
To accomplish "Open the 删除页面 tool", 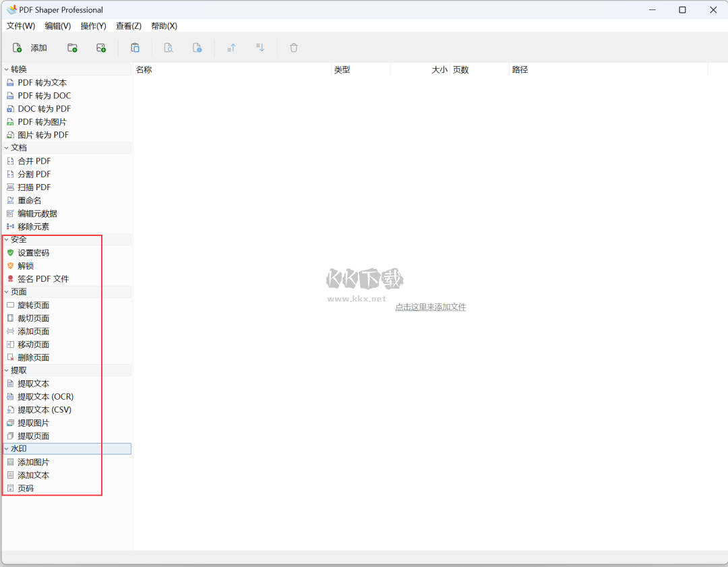I will 32,357.
